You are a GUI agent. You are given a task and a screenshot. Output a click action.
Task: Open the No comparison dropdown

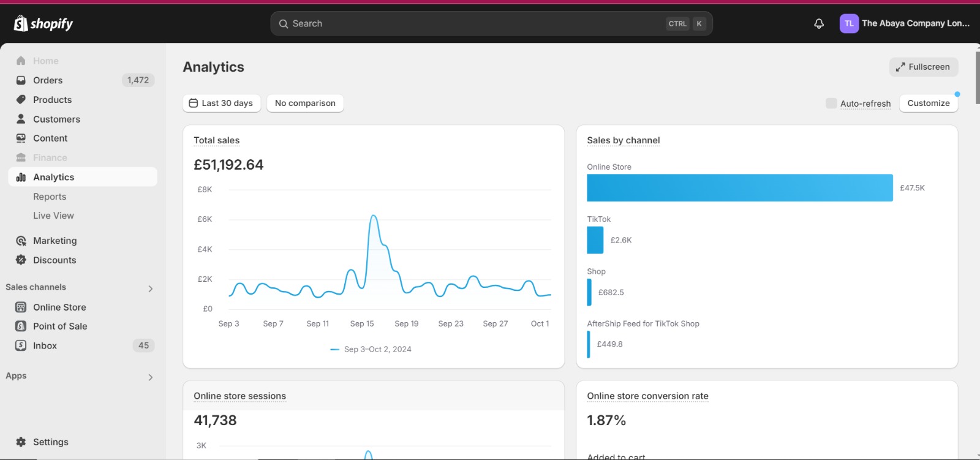pyautogui.click(x=305, y=103)
